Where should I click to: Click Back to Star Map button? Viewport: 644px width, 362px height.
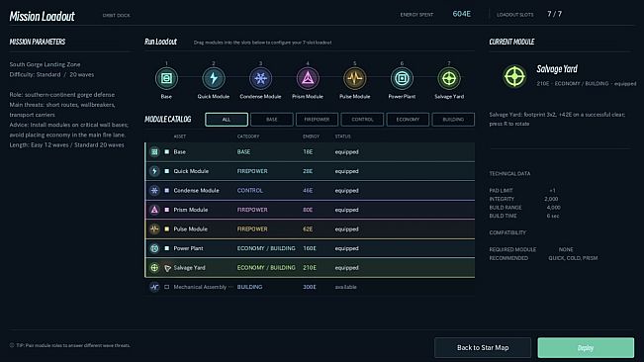point(483,347)
